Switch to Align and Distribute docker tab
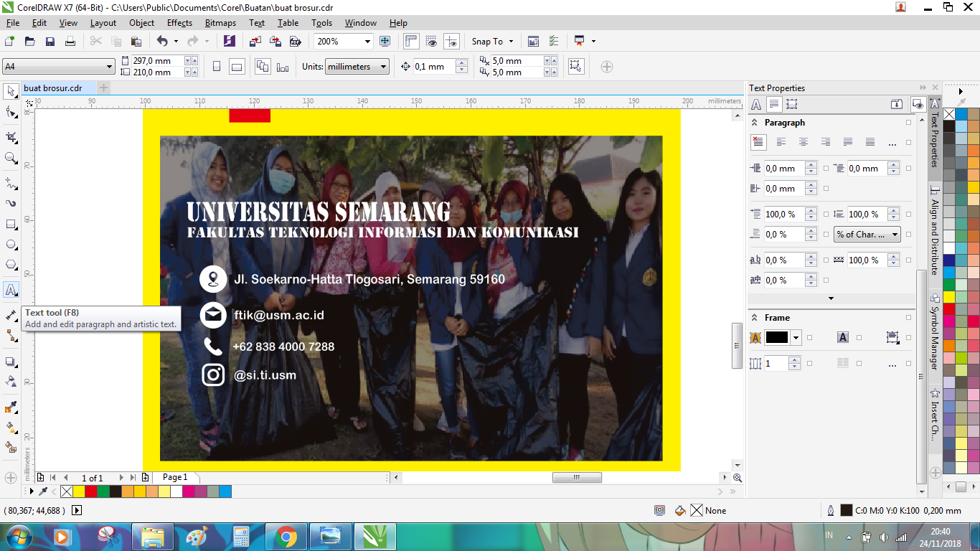The width and height of the screenshot is (980, 551). [x=934, y=230]
